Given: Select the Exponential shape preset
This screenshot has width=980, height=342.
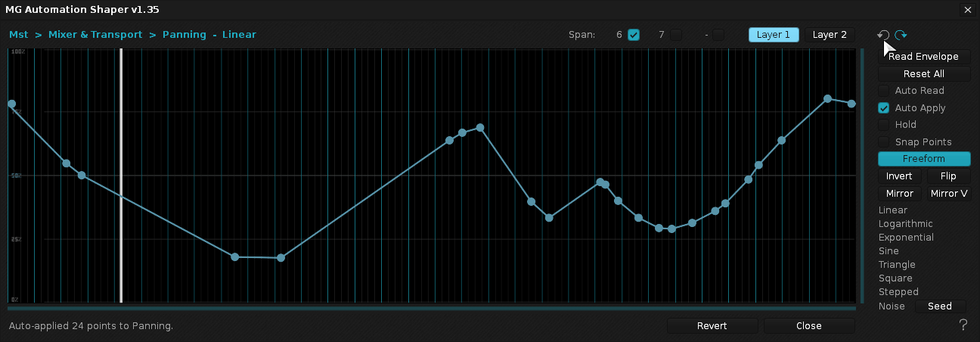Looking at the screenshot, I should coord(906,238).
